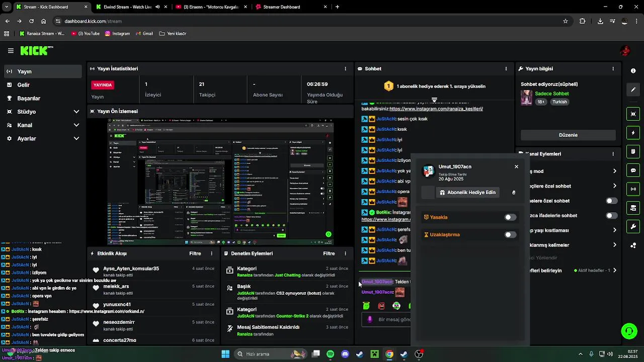Click the 'Umut_1907acn' name in the user card
The image size is (644, 362).
click(x=455, y=166)
